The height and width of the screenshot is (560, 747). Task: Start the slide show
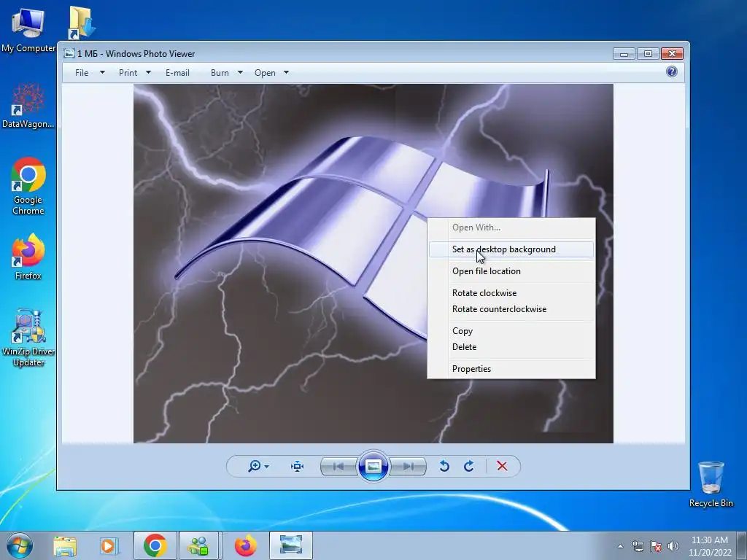click(373, 466)
